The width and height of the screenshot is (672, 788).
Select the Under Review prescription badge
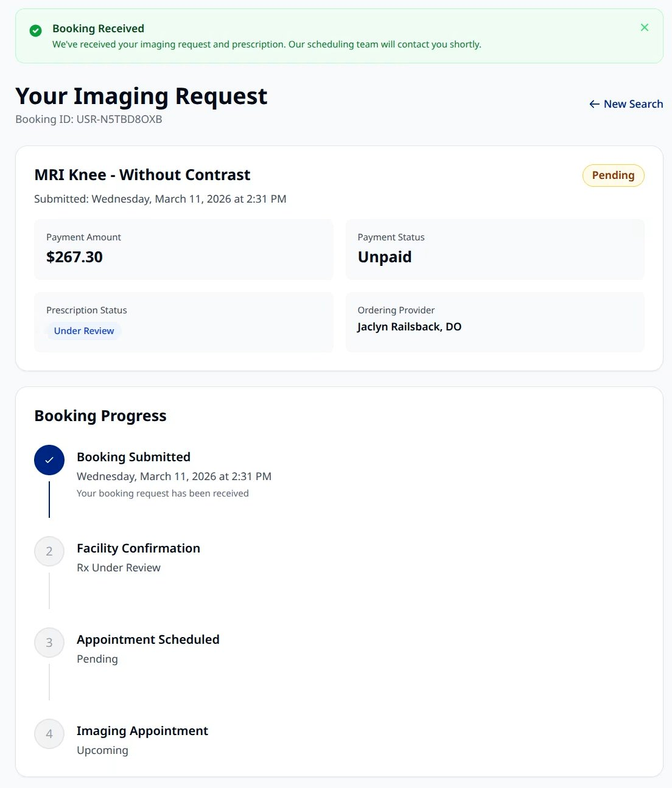point(84,330)
